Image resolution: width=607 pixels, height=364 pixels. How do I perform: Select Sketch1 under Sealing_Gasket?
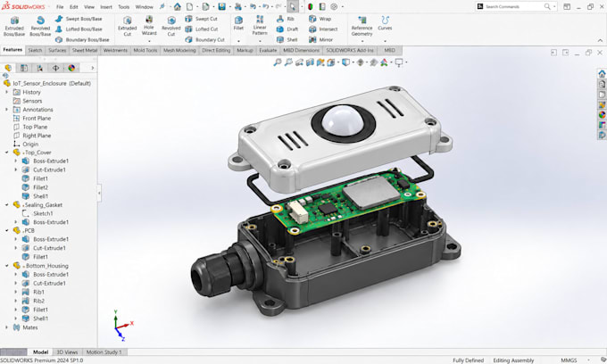(37, 213)
